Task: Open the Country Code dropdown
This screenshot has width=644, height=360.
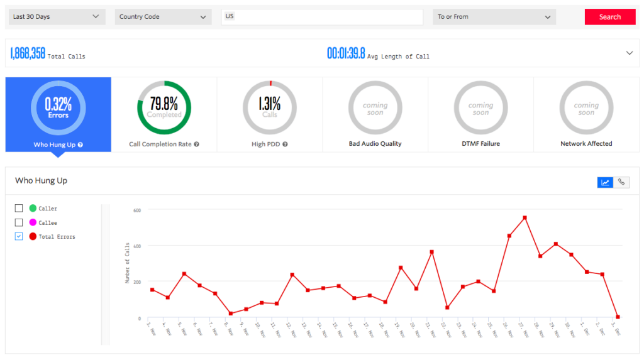Action: [163, 17]
